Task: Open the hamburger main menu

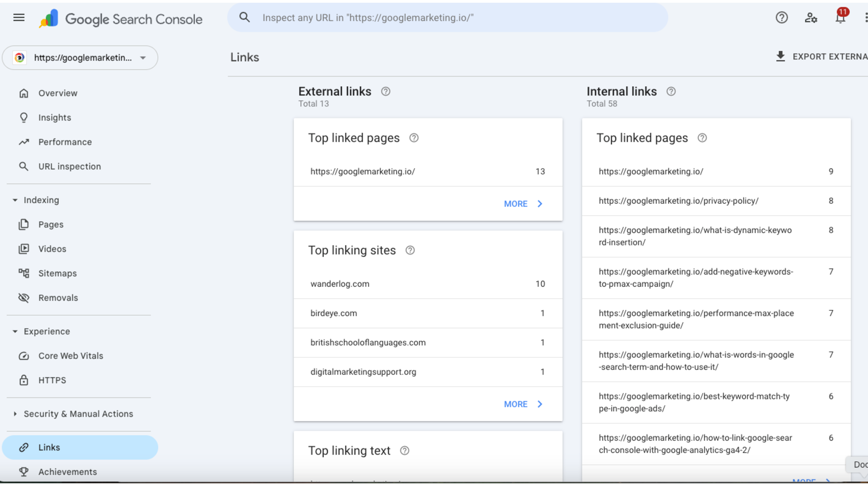Action: coord(19,18)
